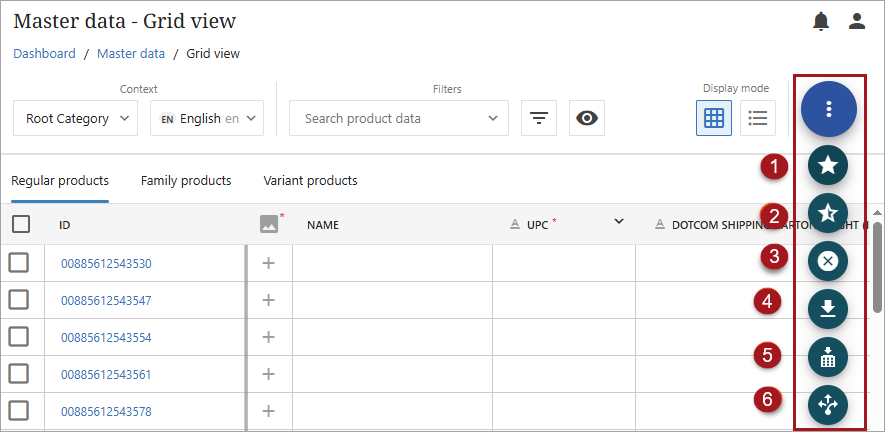The image size is (885, 432).
Task: Click the notification bell icon
Action: click(x=821, y=21)
